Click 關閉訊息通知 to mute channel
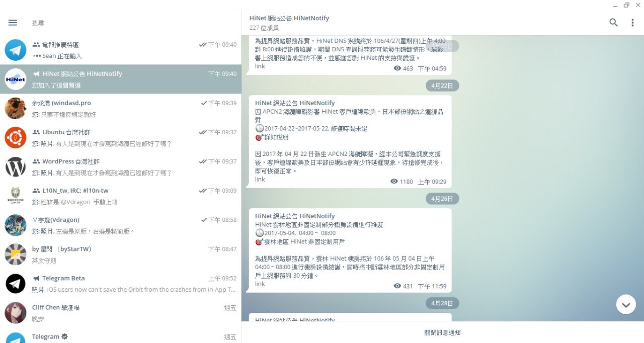The image size is (644, 343). pyautogui.click(x=442, y=332)
